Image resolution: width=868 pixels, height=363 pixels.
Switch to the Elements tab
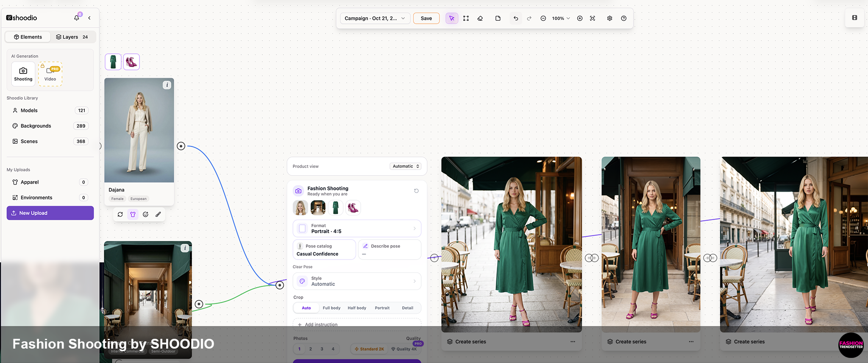[x=28, y=37]
